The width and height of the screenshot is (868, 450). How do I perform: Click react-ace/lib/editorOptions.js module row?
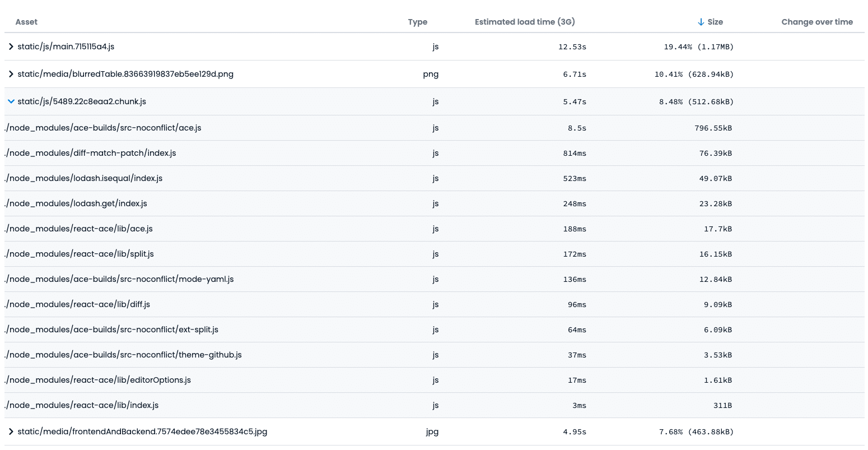click(x=435, y=380)
